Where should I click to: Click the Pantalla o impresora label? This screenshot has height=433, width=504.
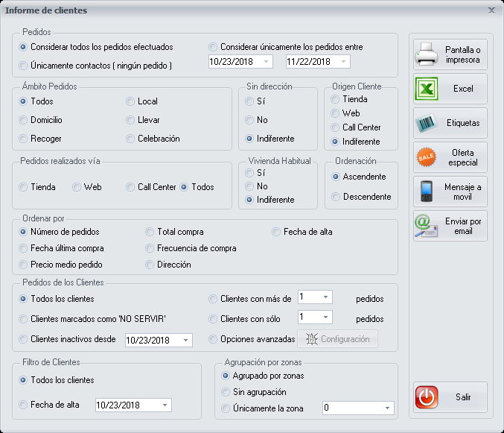coord(463,54)
